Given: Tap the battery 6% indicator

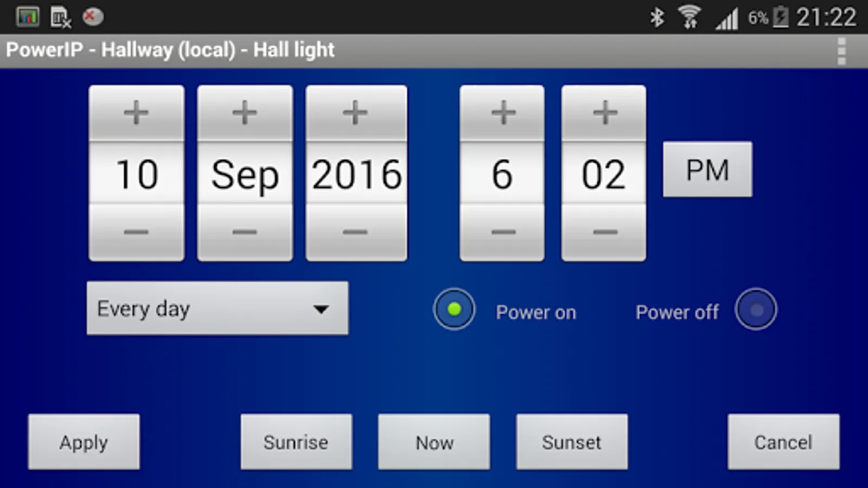Looking at the screenshot, I should tap(768, 17).
